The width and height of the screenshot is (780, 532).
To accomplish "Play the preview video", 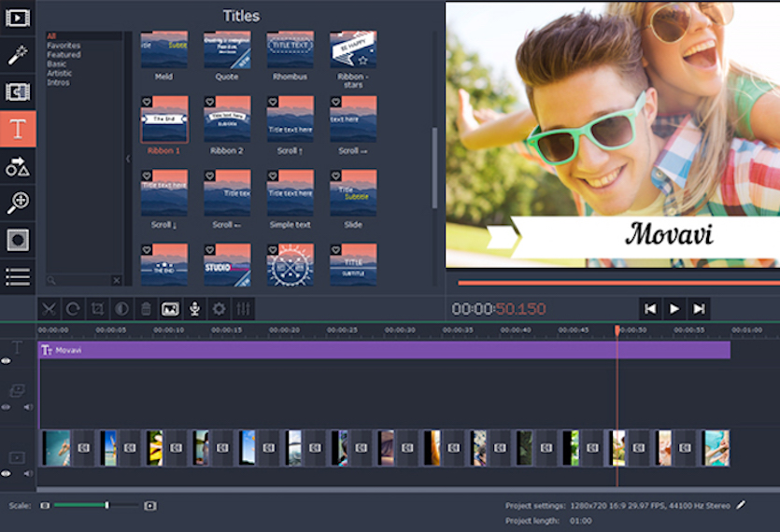I will [674, 309].
